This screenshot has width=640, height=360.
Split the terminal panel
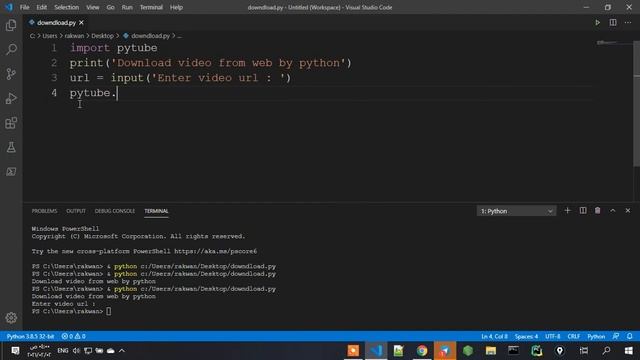(x=583, y=211)
